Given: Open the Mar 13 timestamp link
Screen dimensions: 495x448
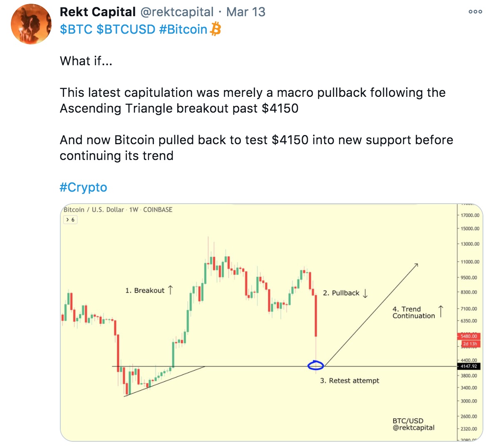Looking at the screenshot, I should pyautogui.click(x=246, y=12).
